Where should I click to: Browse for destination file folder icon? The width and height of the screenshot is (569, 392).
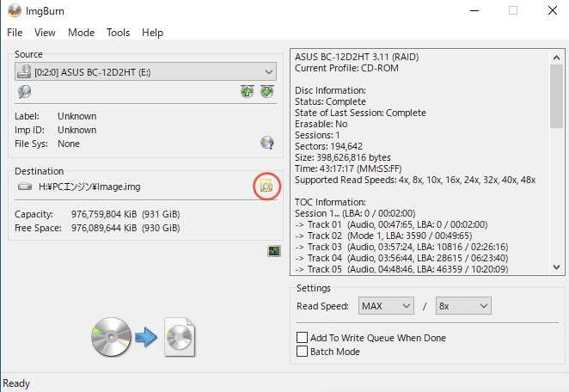click(x=266, y=187)
